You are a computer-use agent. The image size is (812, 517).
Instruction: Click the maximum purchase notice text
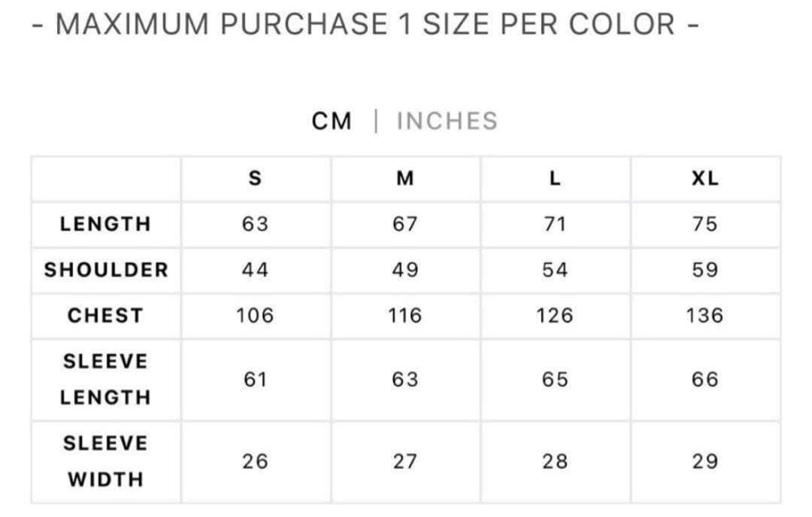coord(366,25)
